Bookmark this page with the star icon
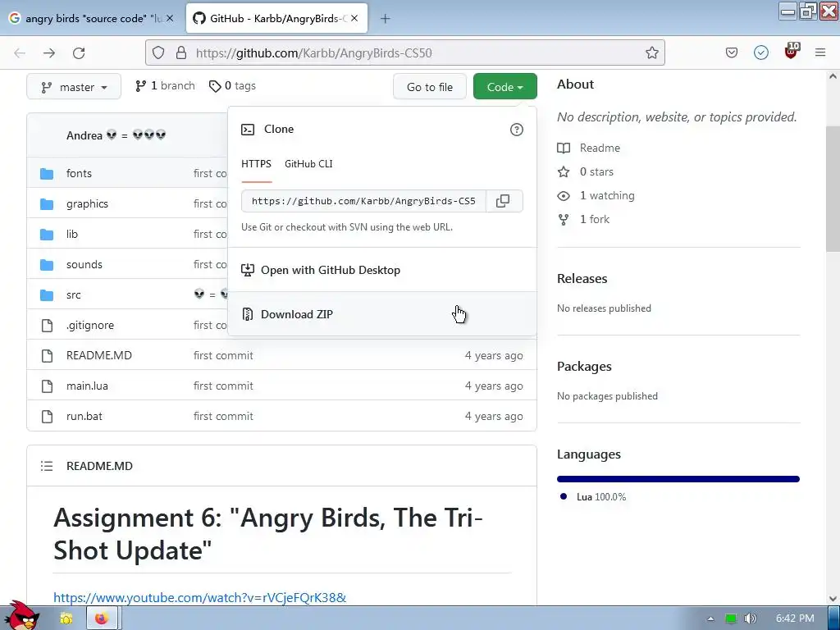 (x=651, y=52)
